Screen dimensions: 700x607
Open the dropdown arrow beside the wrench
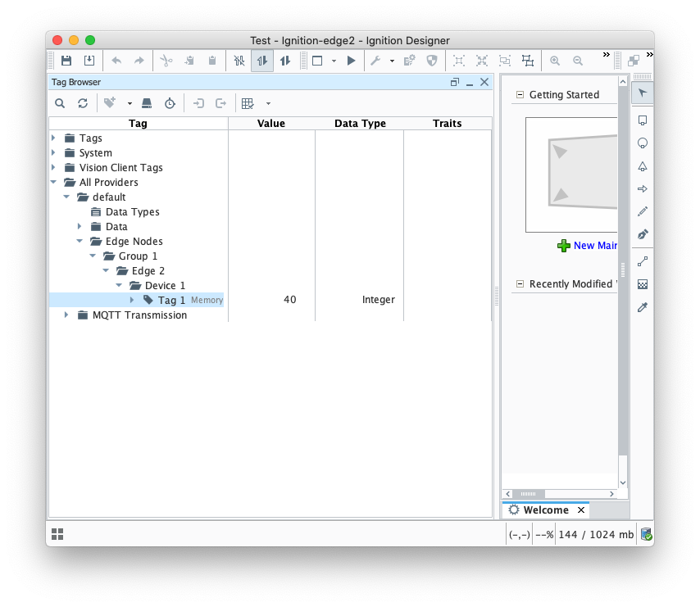(x=392, y=61)
